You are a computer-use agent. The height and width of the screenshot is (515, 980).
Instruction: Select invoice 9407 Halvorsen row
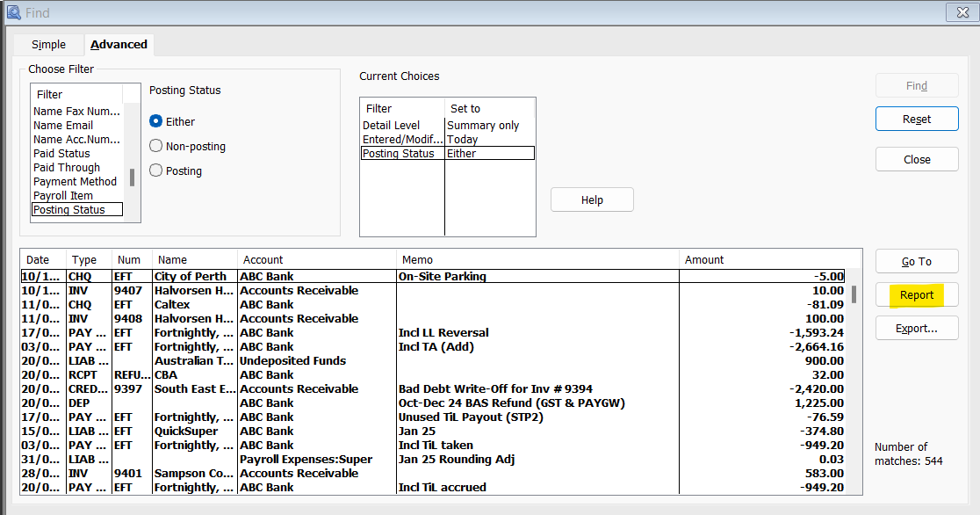point(433,290)
